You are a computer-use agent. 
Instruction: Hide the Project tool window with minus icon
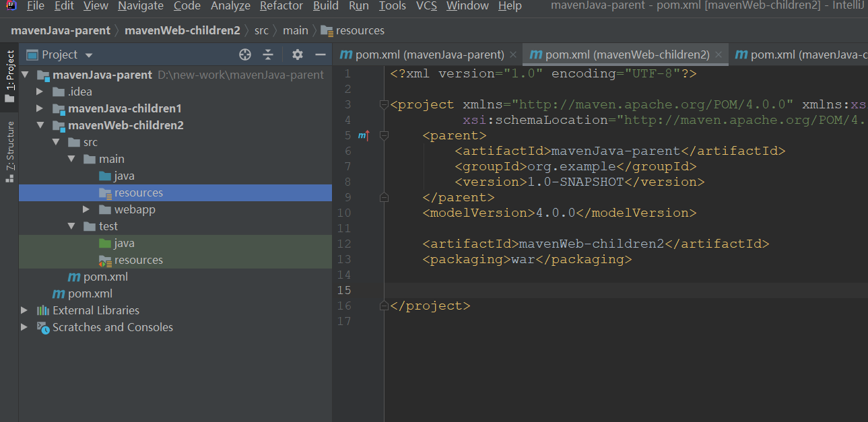(321, 55)
